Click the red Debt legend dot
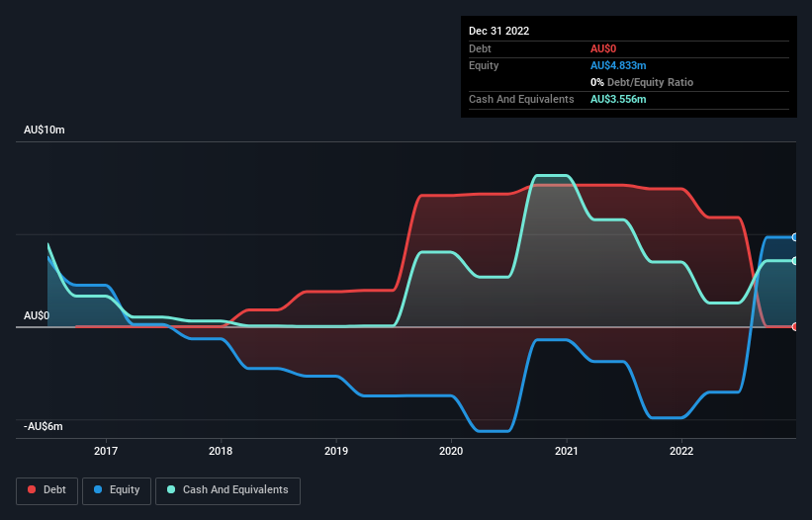812x520 pixels. click(32, 489)
